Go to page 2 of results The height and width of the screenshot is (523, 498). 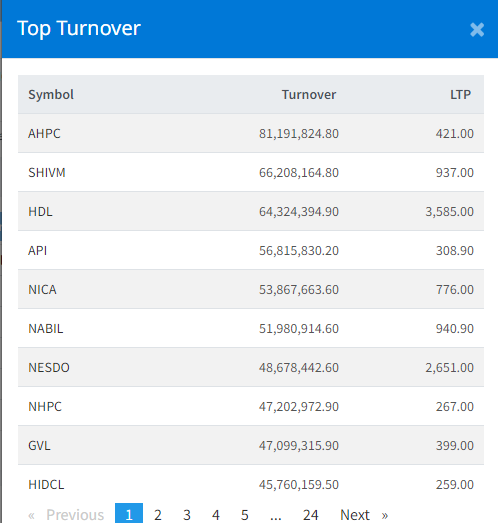(x=158, y=514)
